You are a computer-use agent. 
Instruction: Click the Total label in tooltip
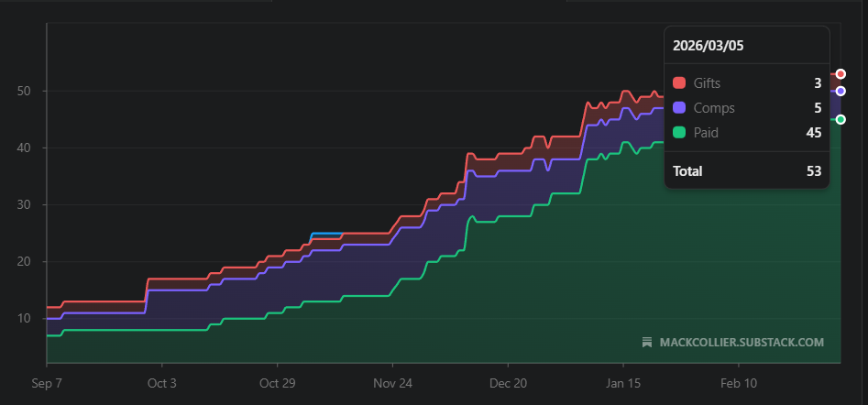pyautogui.click(x=687, y=171)
